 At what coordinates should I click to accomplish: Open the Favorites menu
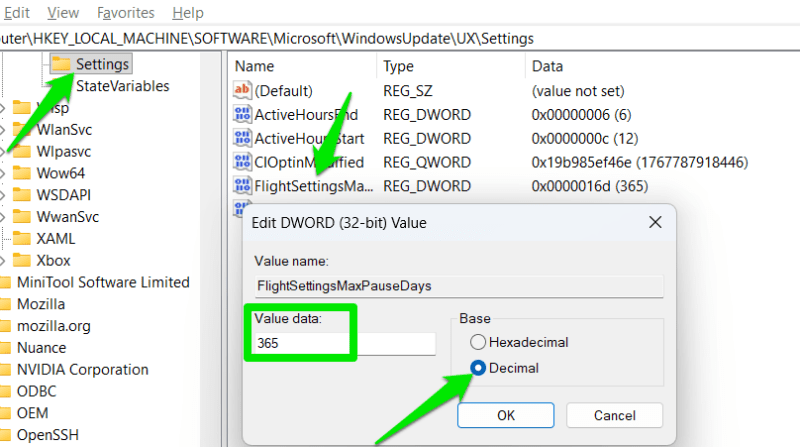(126, 12)
